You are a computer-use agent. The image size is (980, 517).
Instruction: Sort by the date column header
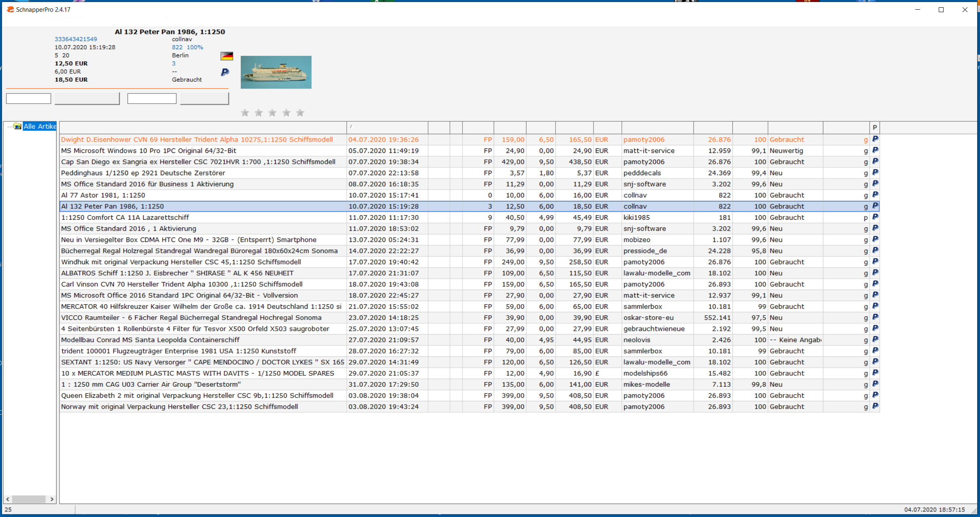click(387, 127)
